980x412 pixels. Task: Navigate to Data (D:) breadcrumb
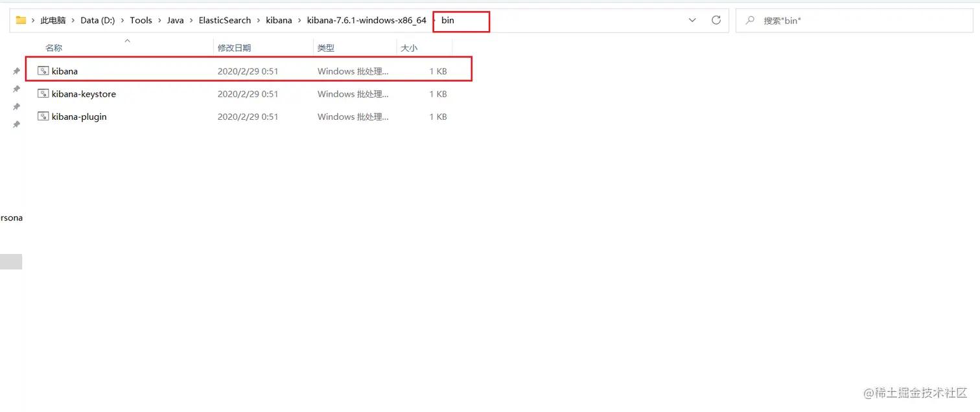pyautogui.click(x=98, y=20)
